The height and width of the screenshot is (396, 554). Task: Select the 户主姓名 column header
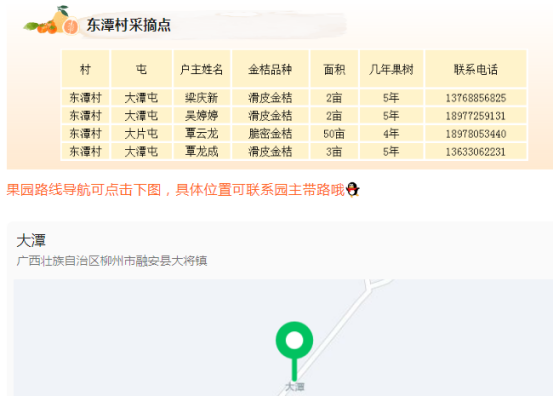tap(201, 69)
